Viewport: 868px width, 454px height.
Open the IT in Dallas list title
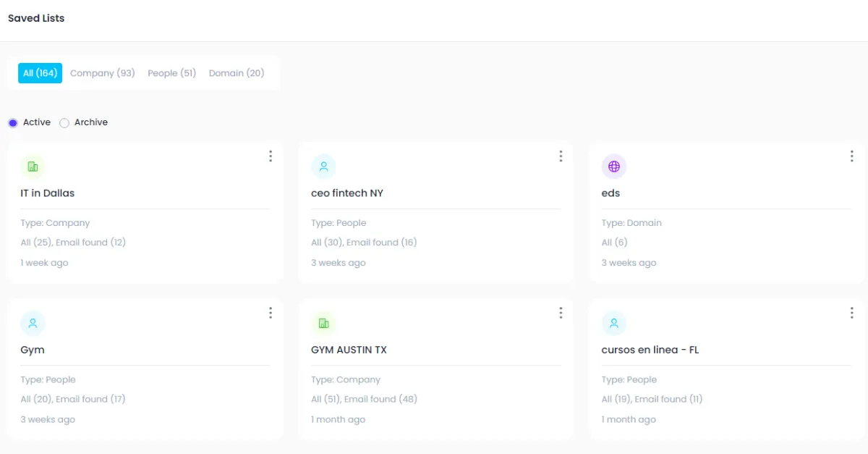pos(48,193)
